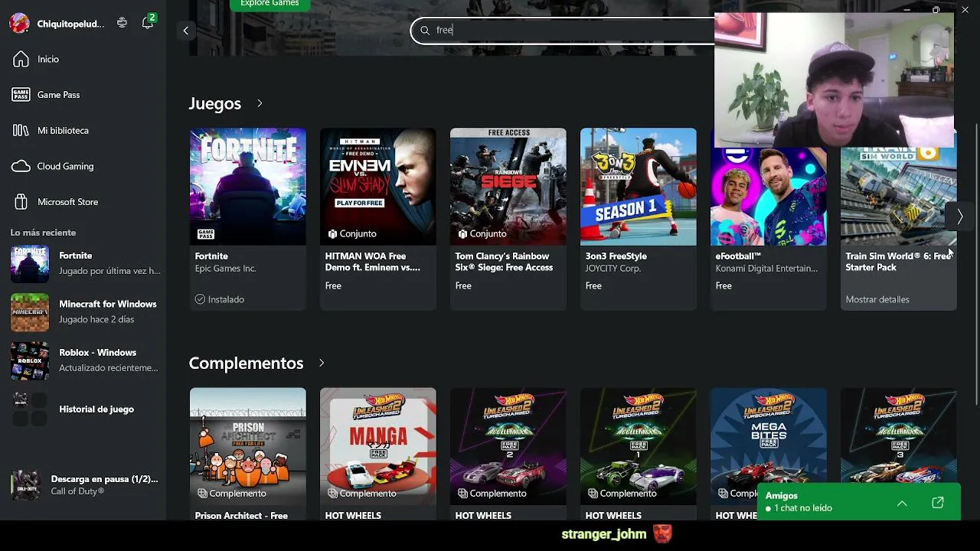
Task: Open Fortnite in the recent list
Action: [84, 262]
